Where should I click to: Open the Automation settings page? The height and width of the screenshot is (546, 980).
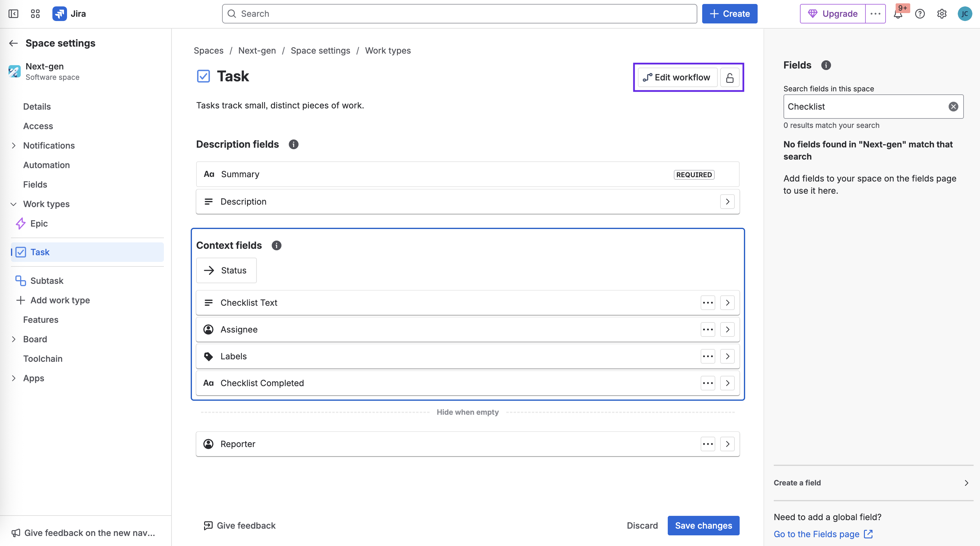46,165
